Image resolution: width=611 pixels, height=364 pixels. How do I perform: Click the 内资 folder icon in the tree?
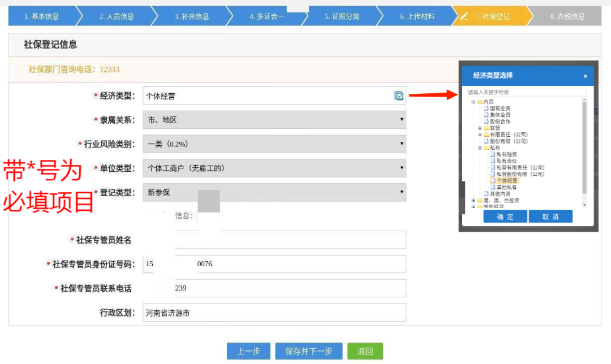[x=479, y=102]
